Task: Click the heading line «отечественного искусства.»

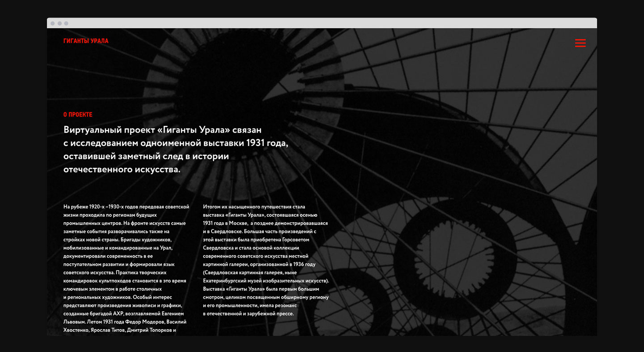Action: 122,170
